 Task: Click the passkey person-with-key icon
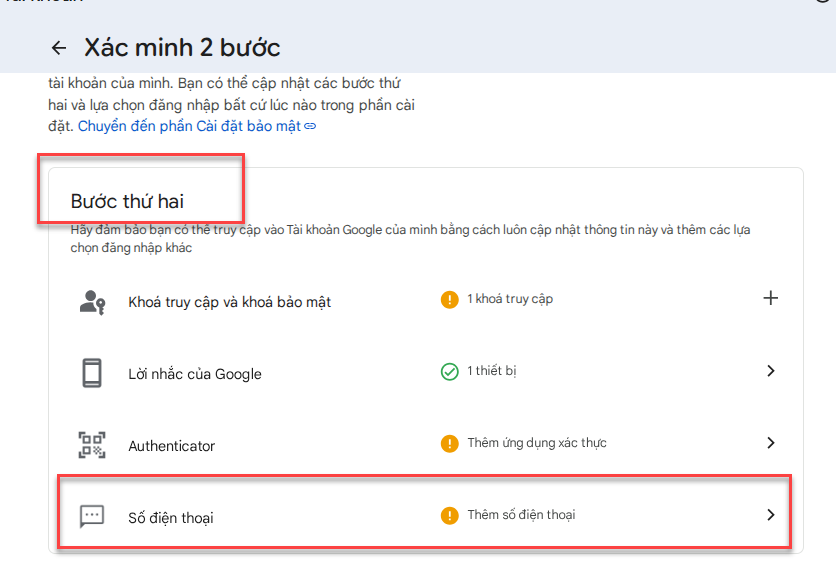[x=92, y=301]
